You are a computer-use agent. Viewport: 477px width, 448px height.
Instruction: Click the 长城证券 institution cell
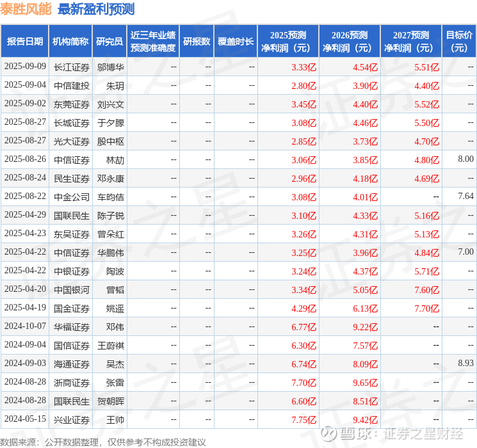72,123
